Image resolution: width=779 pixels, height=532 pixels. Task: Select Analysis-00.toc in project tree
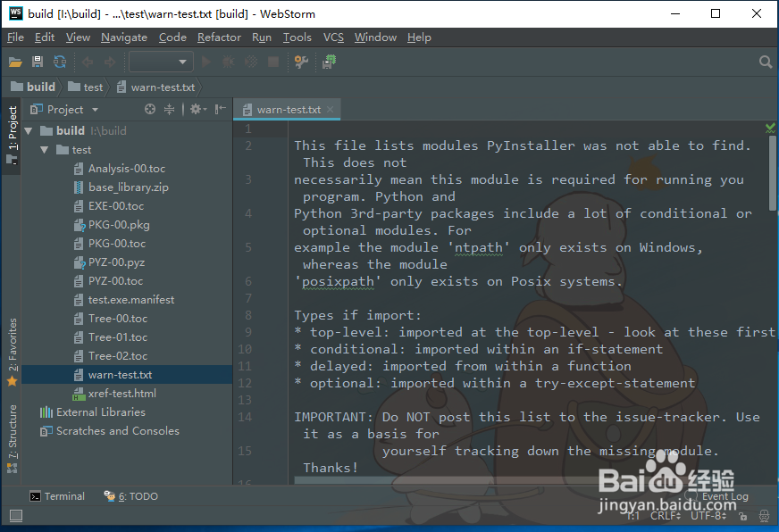127,169
